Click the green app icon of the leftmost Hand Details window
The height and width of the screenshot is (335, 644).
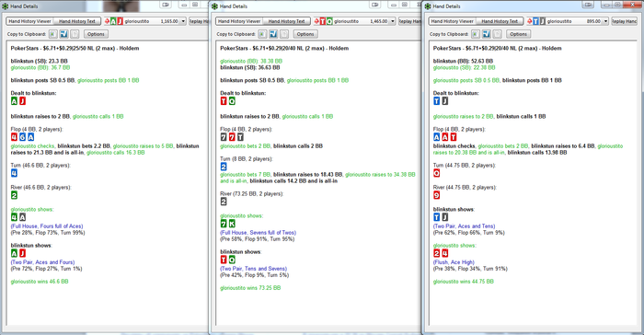point(6,6)
